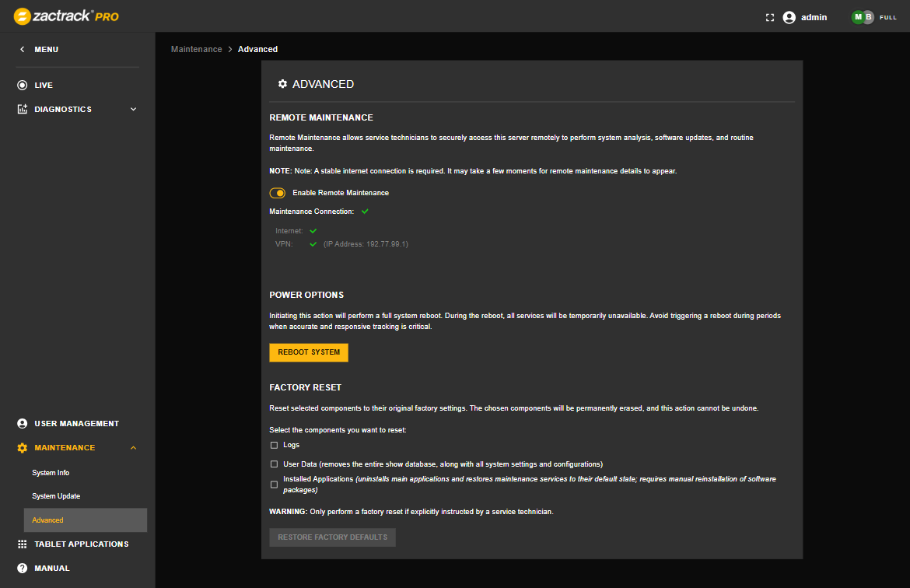Open the System Update page
The height and width of the screenshot is (588, 910).
click(54, 495)
